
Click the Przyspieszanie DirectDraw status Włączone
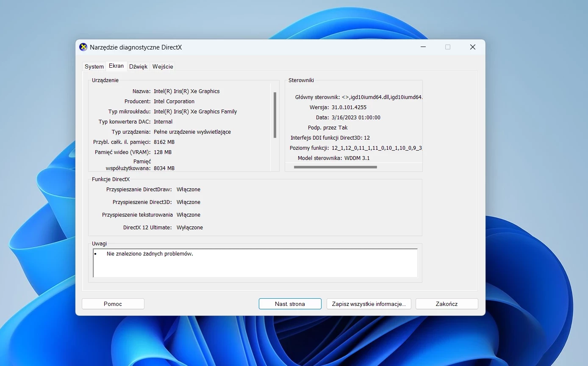189,189
